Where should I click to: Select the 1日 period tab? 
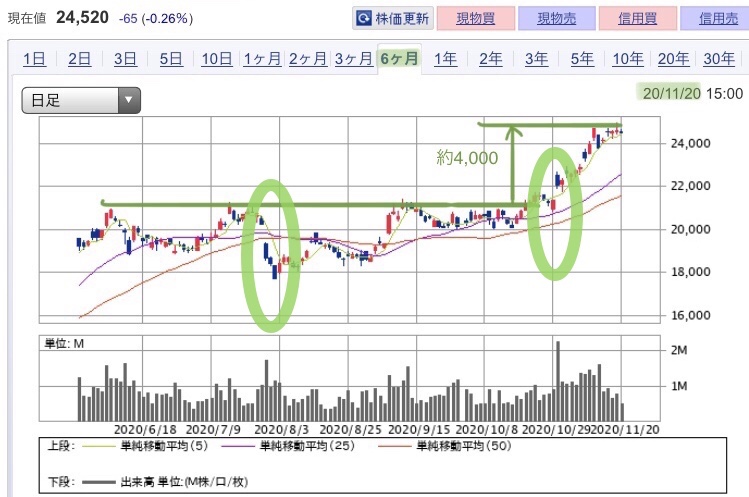pos(34,59)
